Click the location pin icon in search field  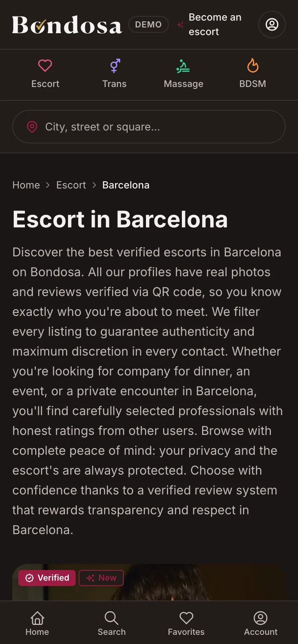pos(32,127)
